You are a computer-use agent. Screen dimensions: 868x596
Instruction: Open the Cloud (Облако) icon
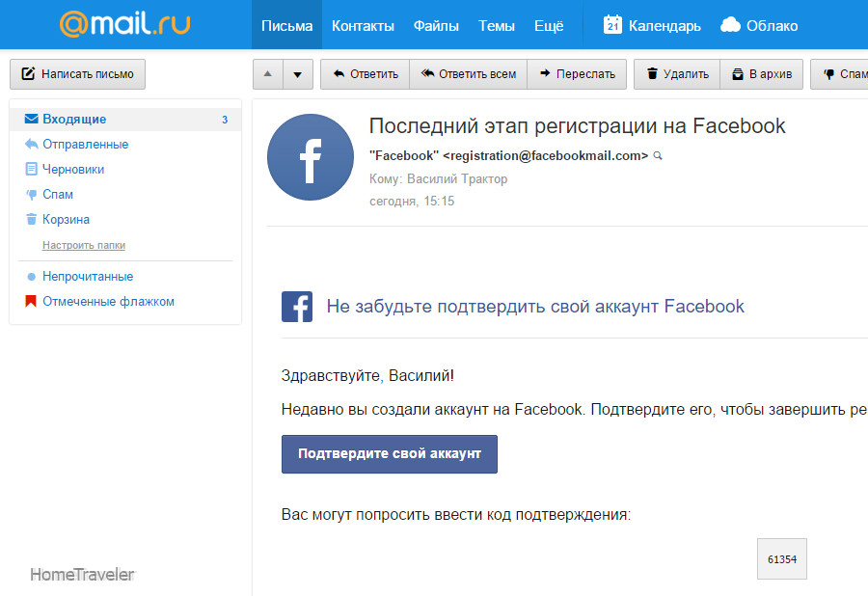coord(731,25)
